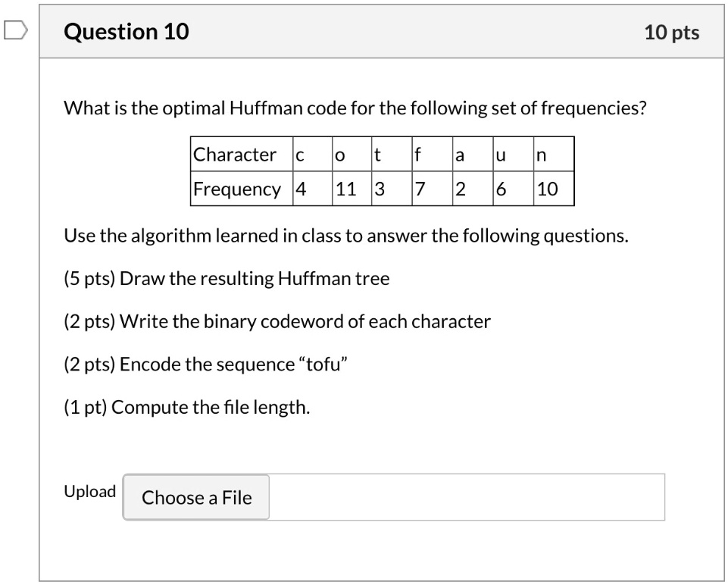Click the Draw the resulting Huffman tree line
This screenshot has height=585, width=728.
[227, 279]
